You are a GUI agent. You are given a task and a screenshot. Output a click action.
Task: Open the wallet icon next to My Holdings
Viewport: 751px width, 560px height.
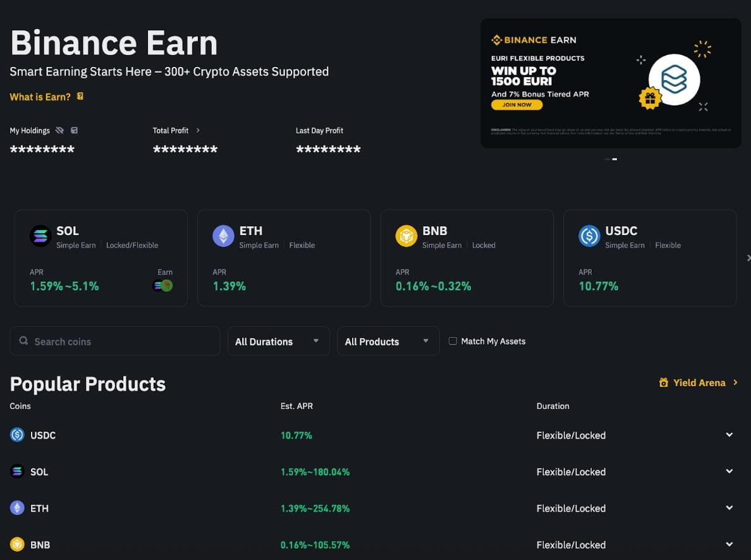tap(74, 131)
